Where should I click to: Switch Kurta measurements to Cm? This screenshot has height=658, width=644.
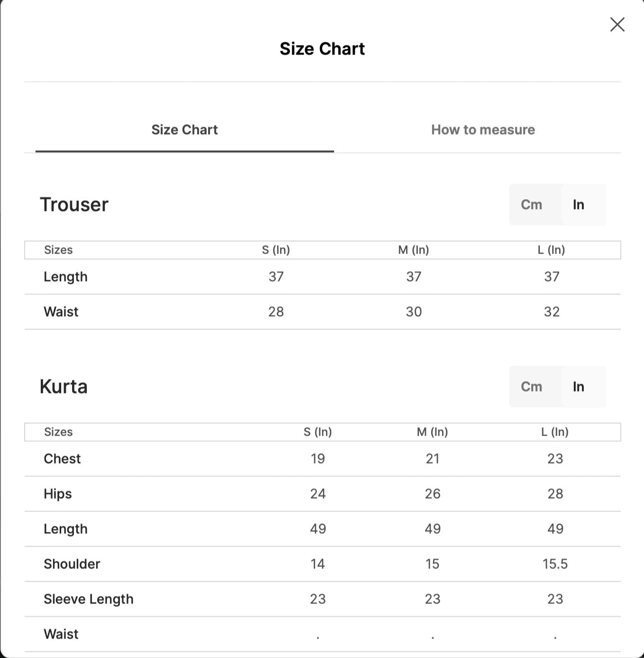[x=532, y=386]
